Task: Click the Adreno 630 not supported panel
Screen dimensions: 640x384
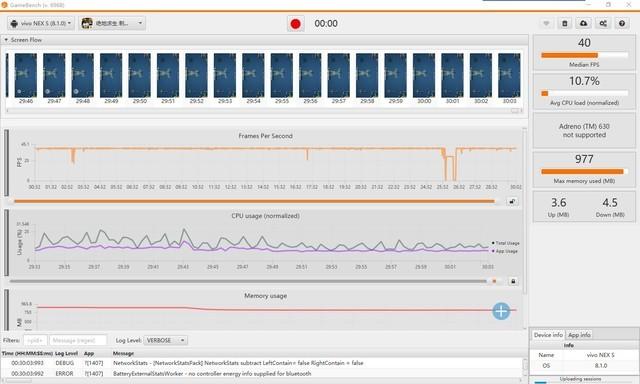Action: pos(584,131)
